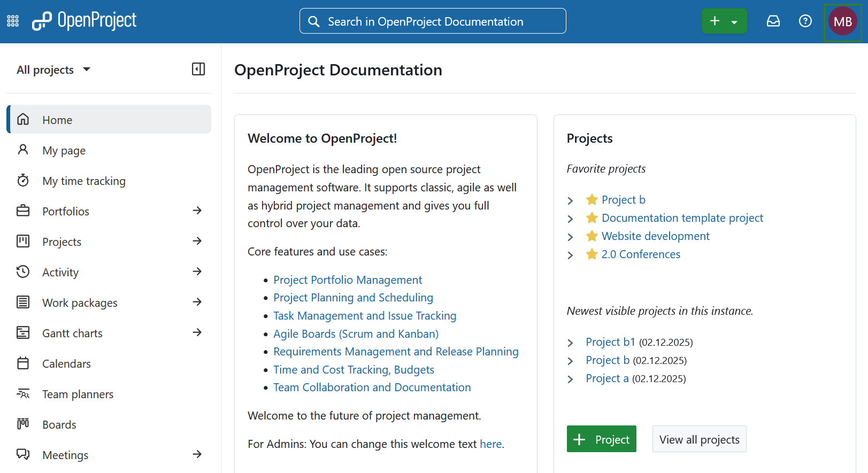This screenshot has width=868, height=473.
Task: Click star beside Documentation template project
Action: click(592, 218)
